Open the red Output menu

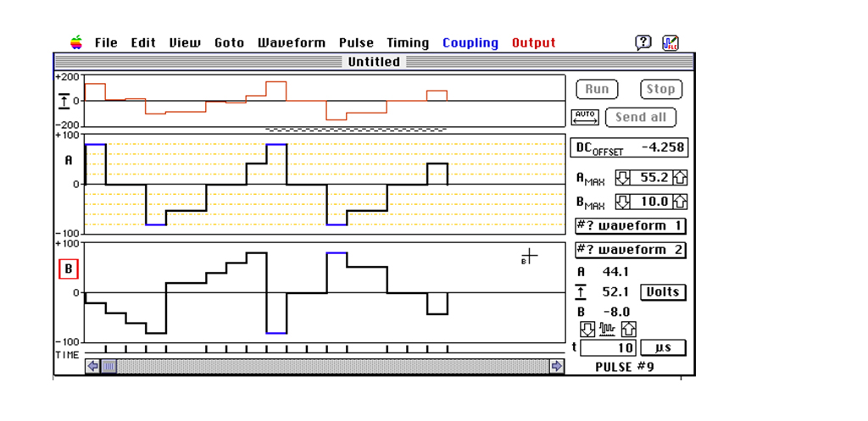534,42
